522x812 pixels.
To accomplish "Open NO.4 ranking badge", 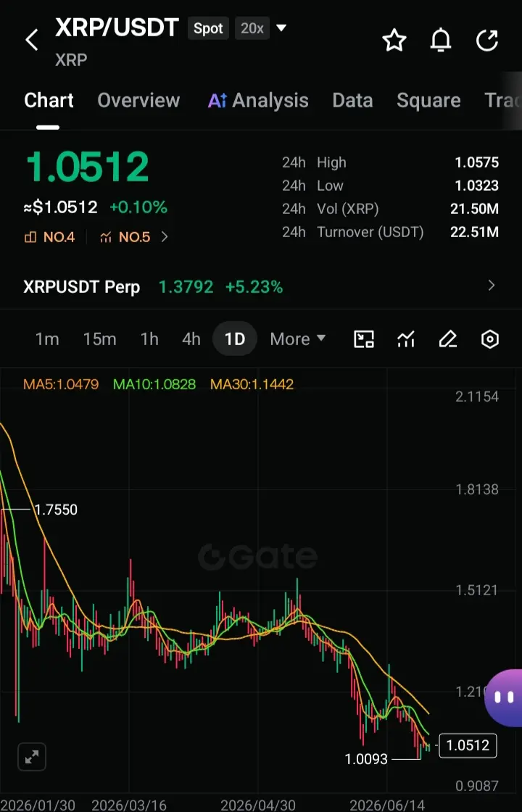I will pos(50,237).
